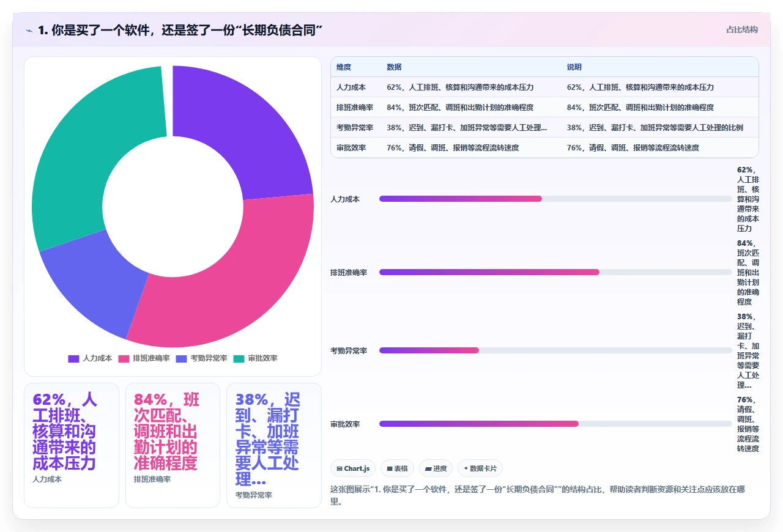
Task: Click the 数据卡片 tag
Action: pyautogui.click(x=480, y=468)
